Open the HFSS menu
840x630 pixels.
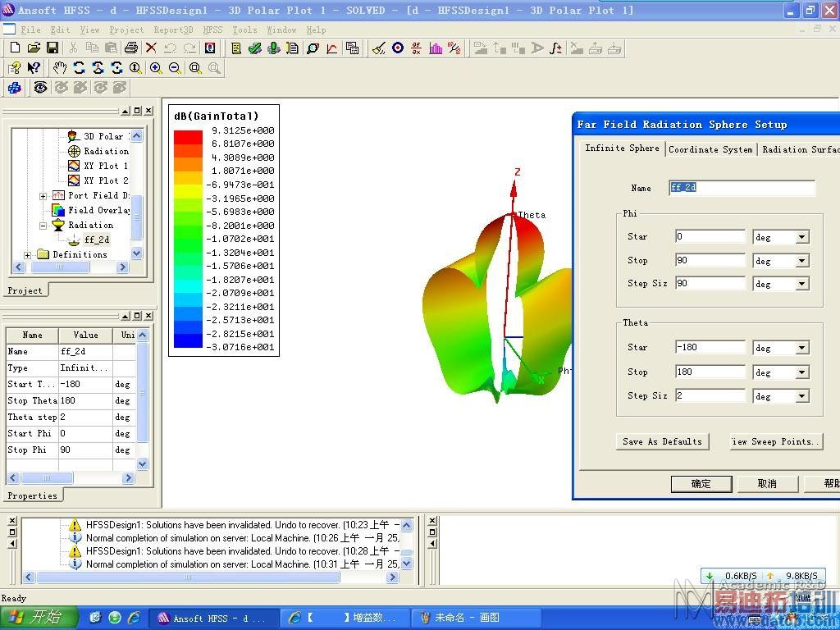click(x=212, y=30)
